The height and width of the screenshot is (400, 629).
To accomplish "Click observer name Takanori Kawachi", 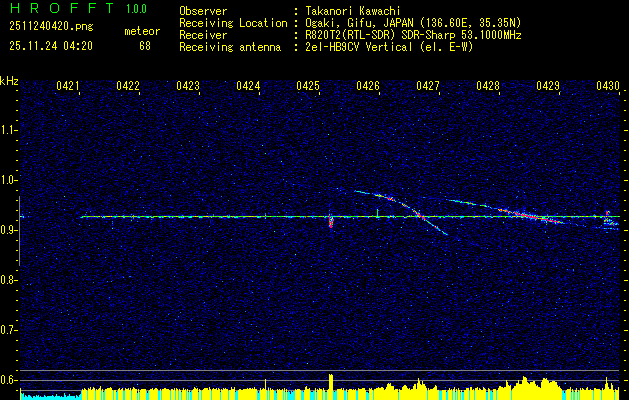I will (x=353, y=11).
